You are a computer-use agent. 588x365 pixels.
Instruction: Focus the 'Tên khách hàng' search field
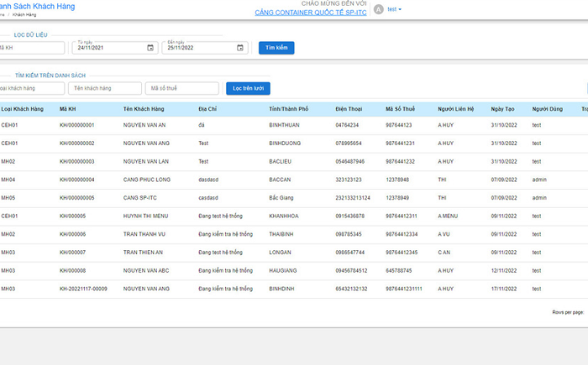click(104, 88)
